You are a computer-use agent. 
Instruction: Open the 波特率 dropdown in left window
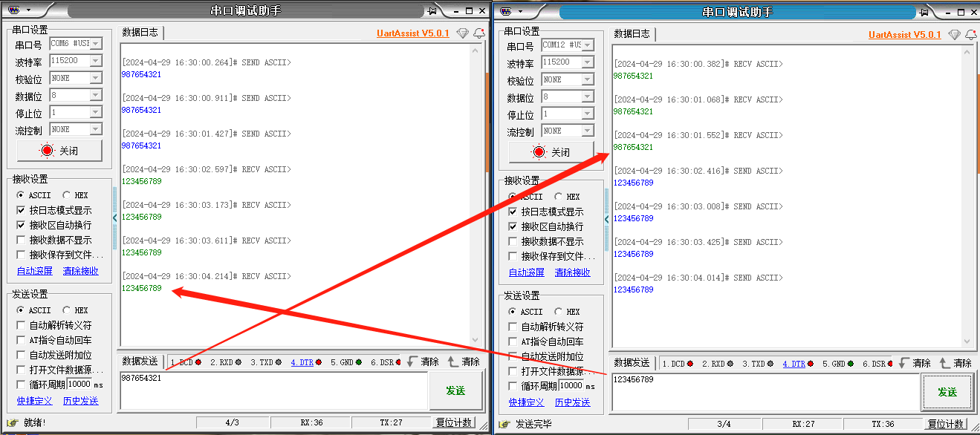(x=95, y=61)
